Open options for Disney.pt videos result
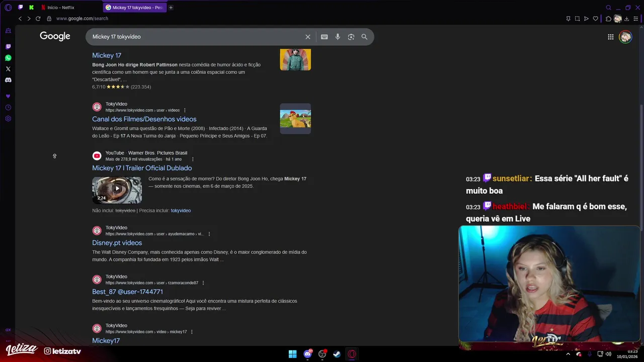Viewport: 644px width, 362px height. point(209,234)
